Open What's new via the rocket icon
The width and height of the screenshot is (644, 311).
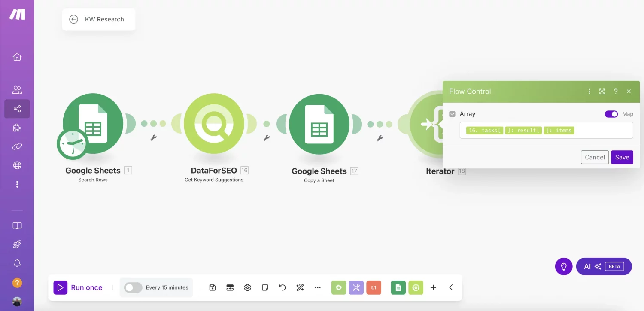click(17, 244)
